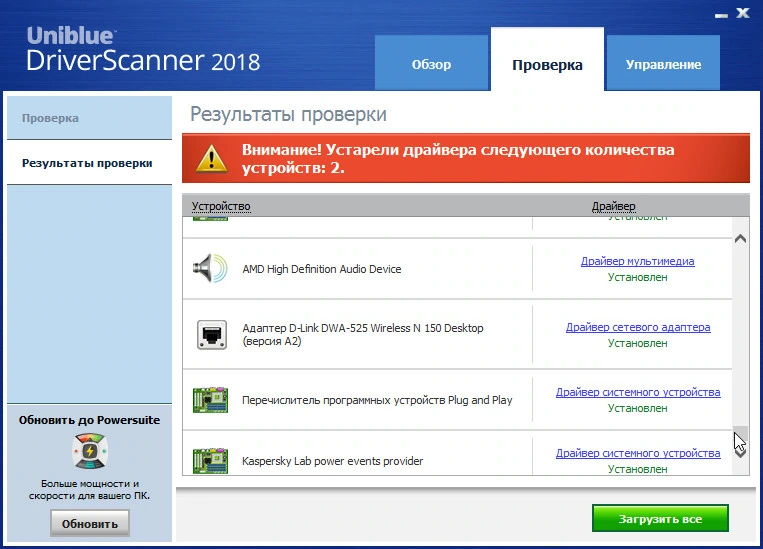
Task: Select AMD High Definition Audio Device text
Action: pos(322,269)
